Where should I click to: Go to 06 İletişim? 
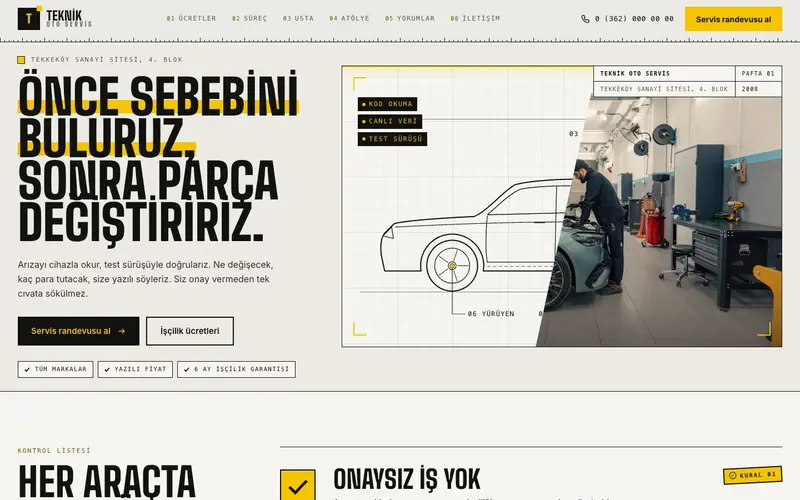475,18
